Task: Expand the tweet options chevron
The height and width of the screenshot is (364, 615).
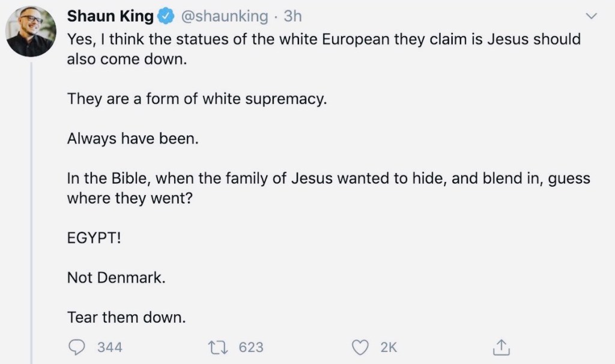Action: 591,16
